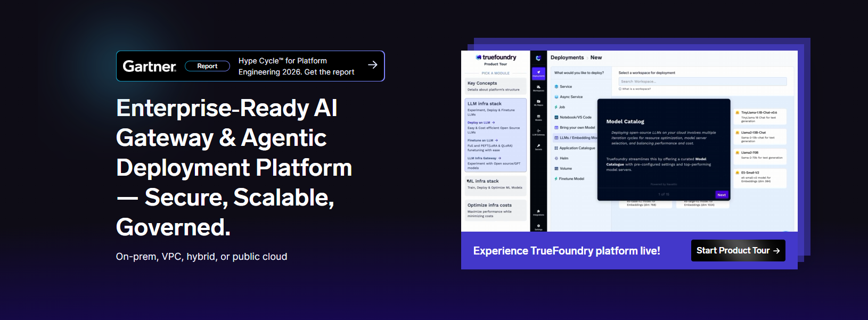Image resolution: width=868 pixels, height=320 pixels.
Task: Select the Job deploy option
Action: (560, 107)
